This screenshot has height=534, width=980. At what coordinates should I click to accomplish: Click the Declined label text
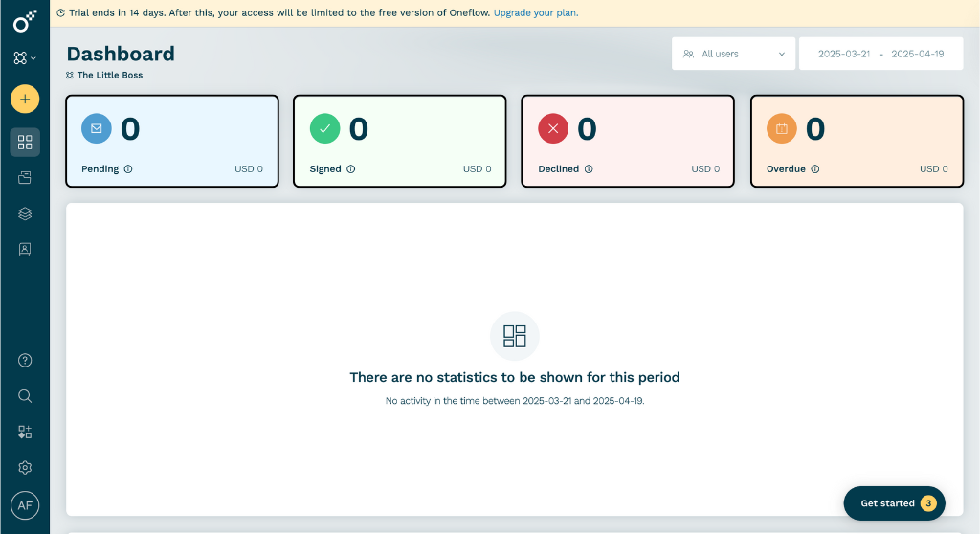(559, 168)
